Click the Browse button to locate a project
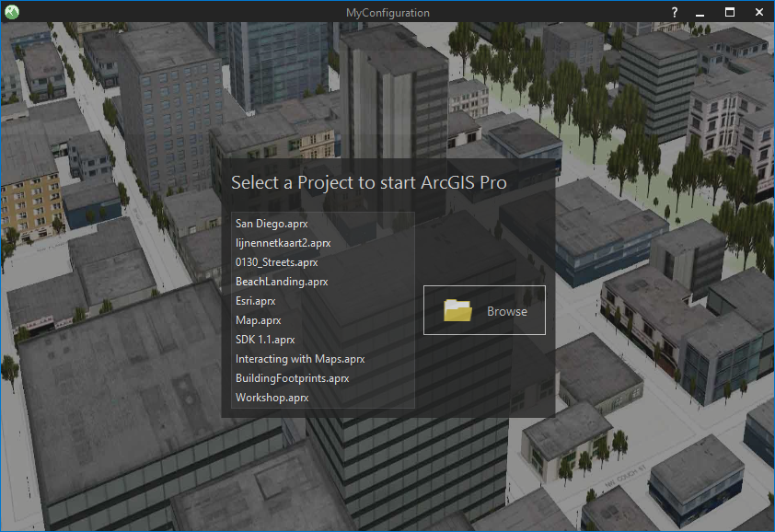Viewport: 775px width, 532px height. [484, 310]
